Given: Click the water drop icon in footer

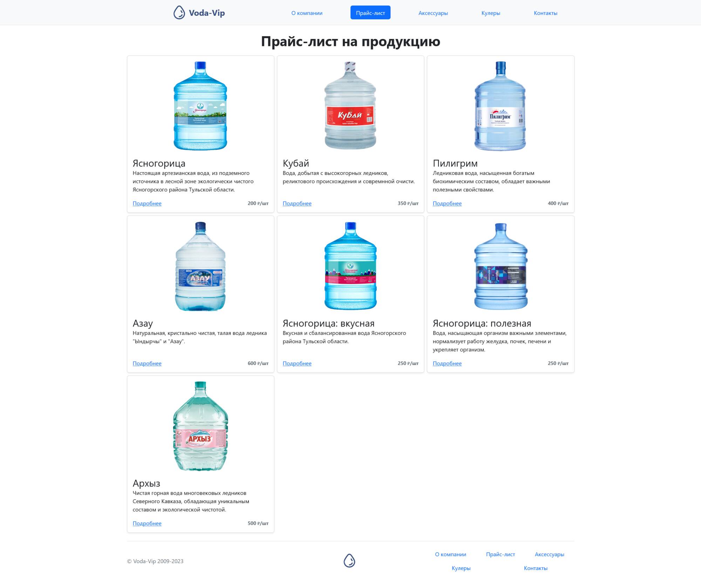Looking at the screenshot, I should pos(349,560).
